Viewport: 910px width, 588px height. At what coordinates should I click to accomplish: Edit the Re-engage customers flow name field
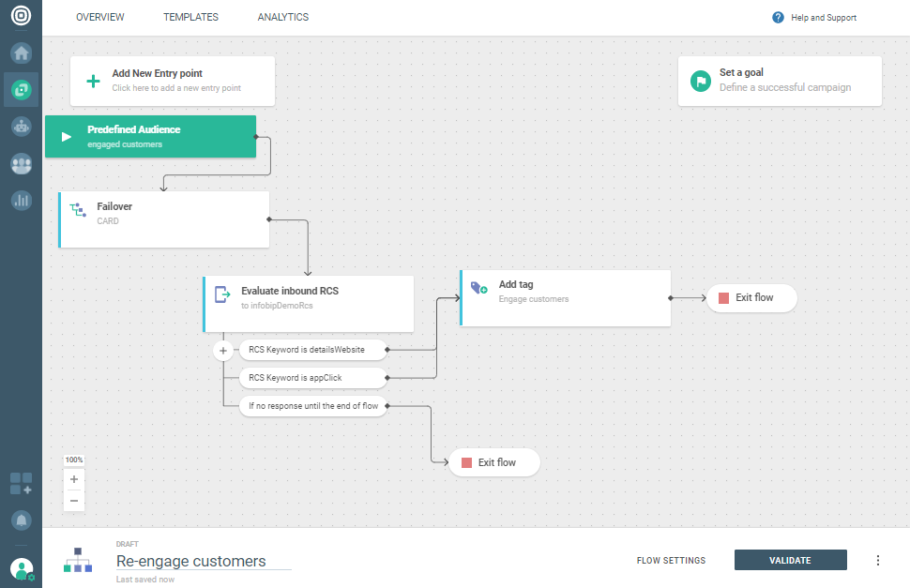pyautogui.click(x=203, y=562)
